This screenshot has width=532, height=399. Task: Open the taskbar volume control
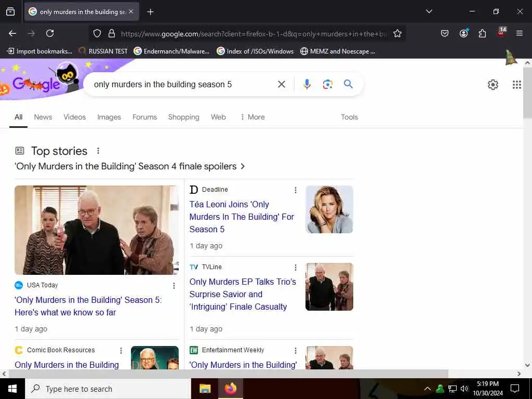coord(464,389)
